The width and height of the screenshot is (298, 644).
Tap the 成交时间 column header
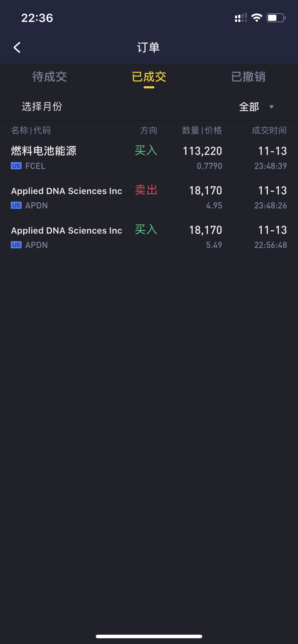pos(269,130)
